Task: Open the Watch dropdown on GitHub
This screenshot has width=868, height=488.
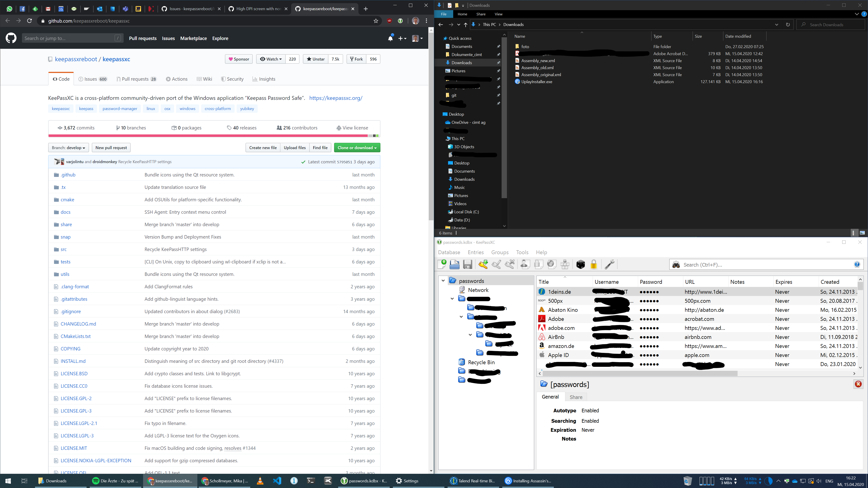Action: [271, 59]
